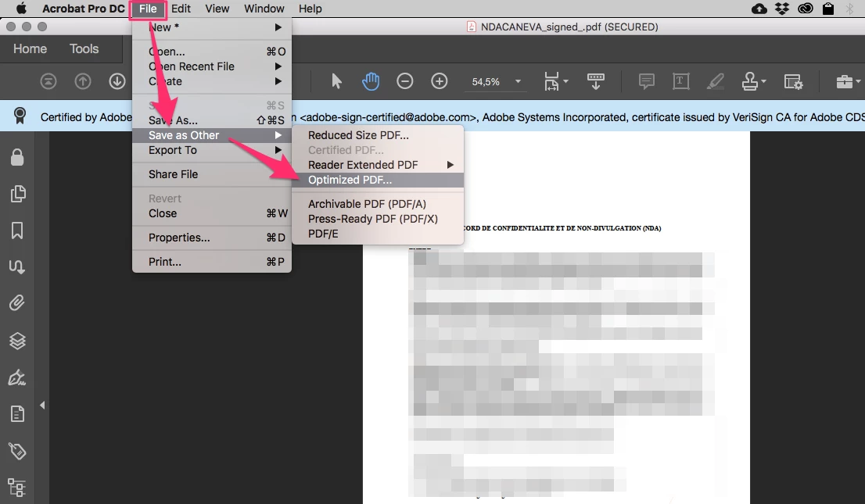Select Archivable PDF (PDF/A) option
Screen dimensions: 865x504
pos(377,204)
